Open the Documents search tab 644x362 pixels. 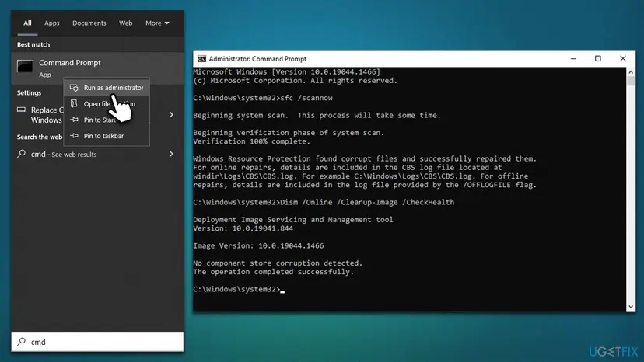click(x=89, y=23)
